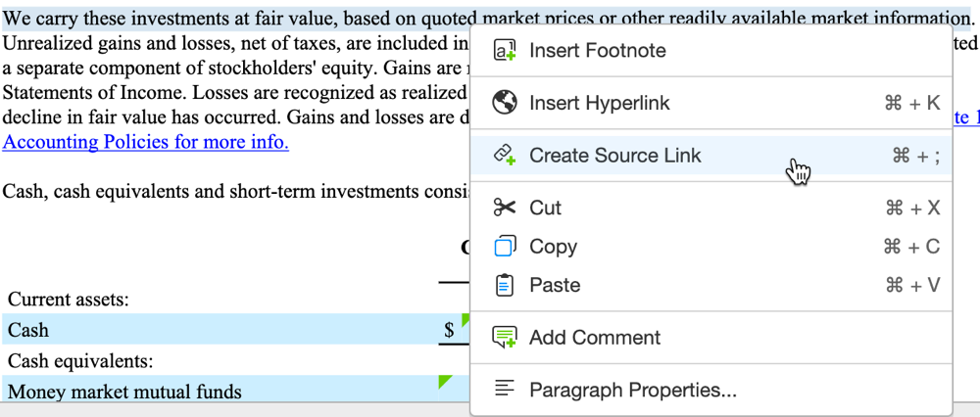Click the globe icon for Insert Hyperlink

505,103
